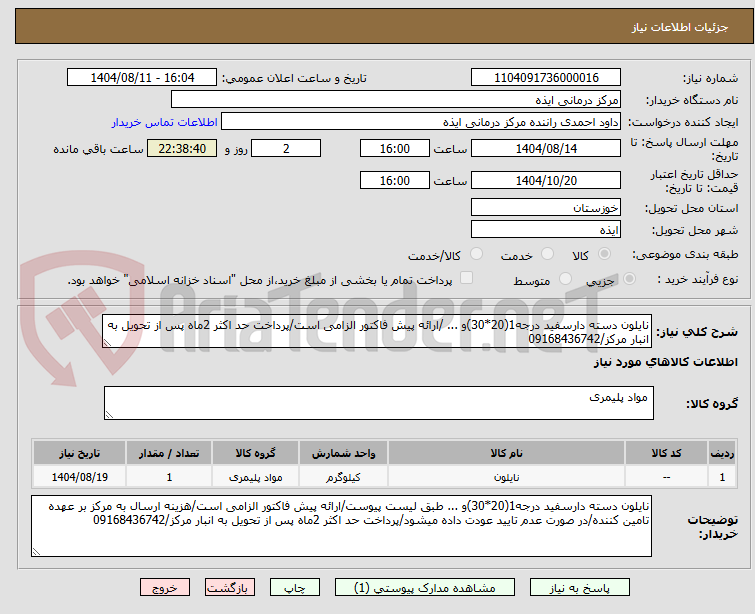Click the countdown timer 22:38:40

click(182, 148)
